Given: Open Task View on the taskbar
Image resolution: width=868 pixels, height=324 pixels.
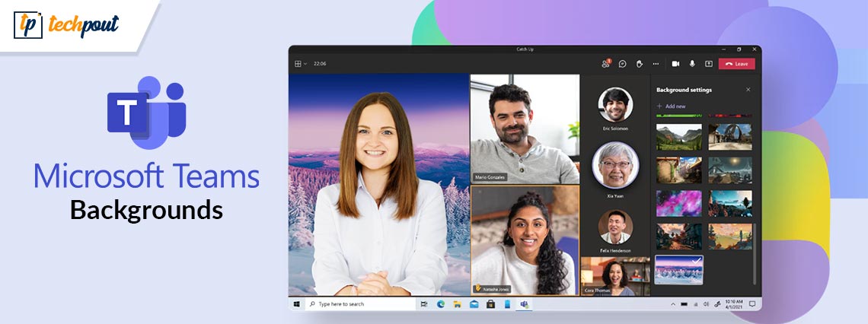Looking at the screenshot, I should click(x=424, y=304).
